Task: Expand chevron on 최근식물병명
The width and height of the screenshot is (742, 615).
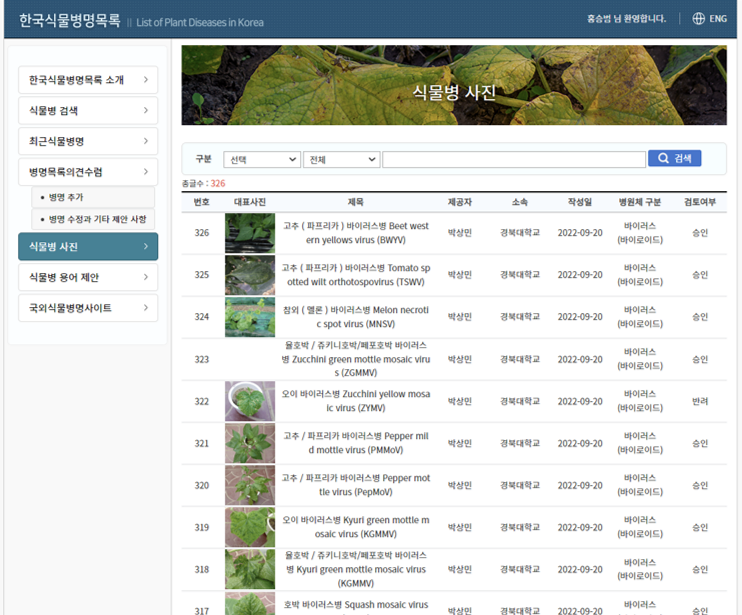Action: coord(146,141)
